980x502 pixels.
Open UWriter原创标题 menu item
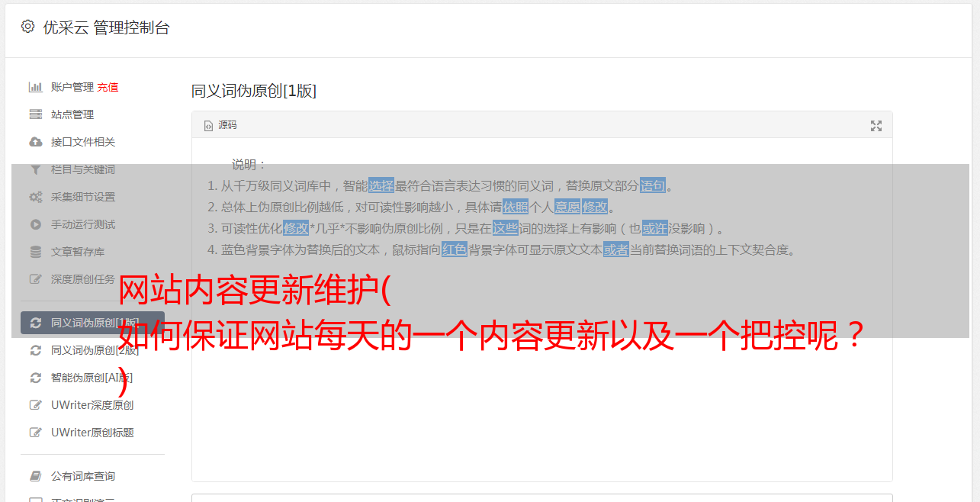tap(92, 433)
